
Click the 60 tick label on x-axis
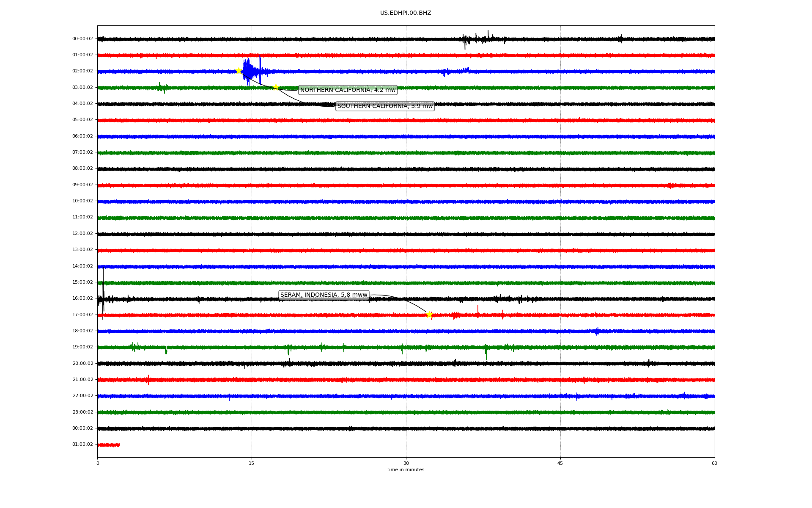click(x=714, y=463)
